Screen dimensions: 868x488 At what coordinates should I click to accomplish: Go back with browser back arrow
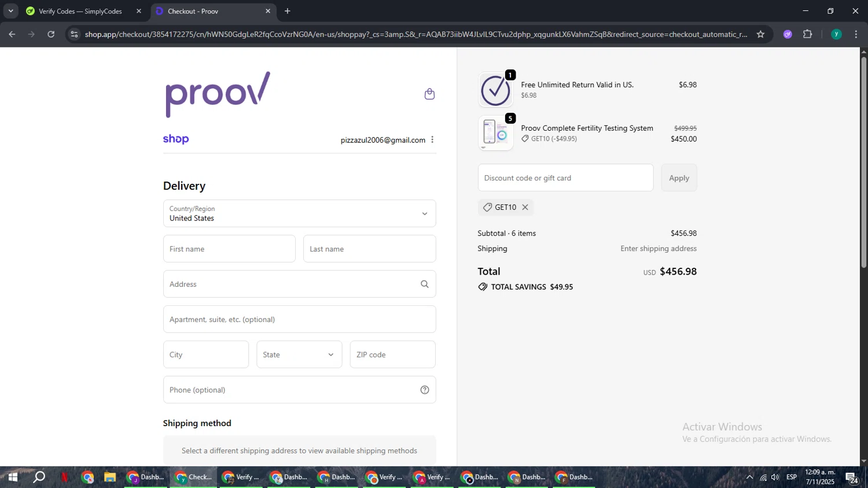(12, 34)
